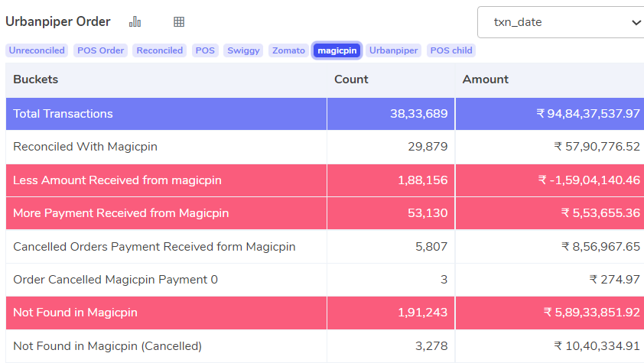
Task: Switch to table grid view
Action: 179,21
